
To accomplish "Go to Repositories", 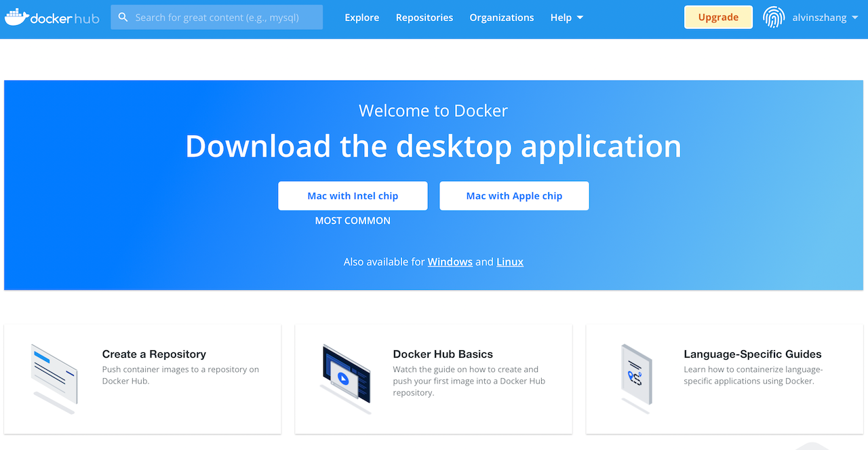I will coord(425,18).
